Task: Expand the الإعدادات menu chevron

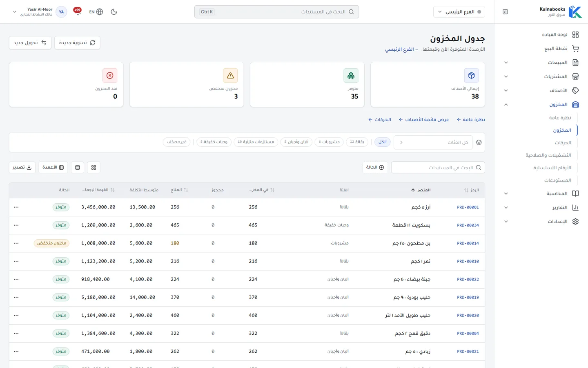Action: click(506, 222)
